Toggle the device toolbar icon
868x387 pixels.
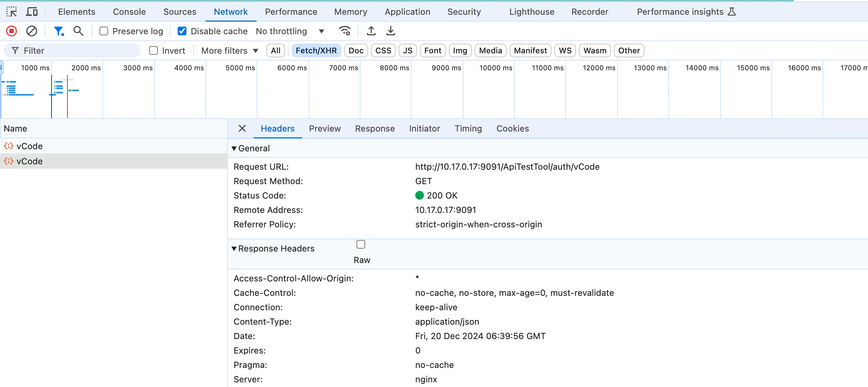32,12
